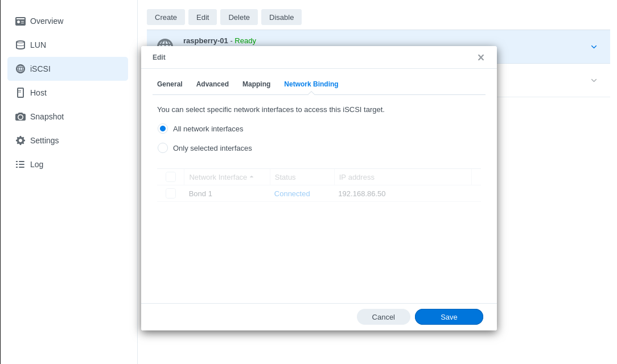Click the Log list icon
The width and height of the screenshot is (617, 364).
(x=20, y=164)
